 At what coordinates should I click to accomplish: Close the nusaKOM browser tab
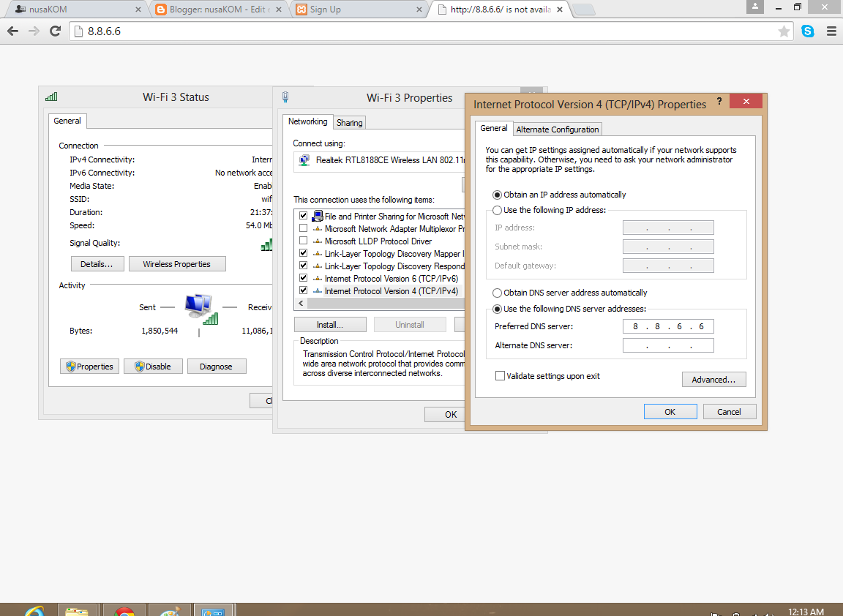138,9
